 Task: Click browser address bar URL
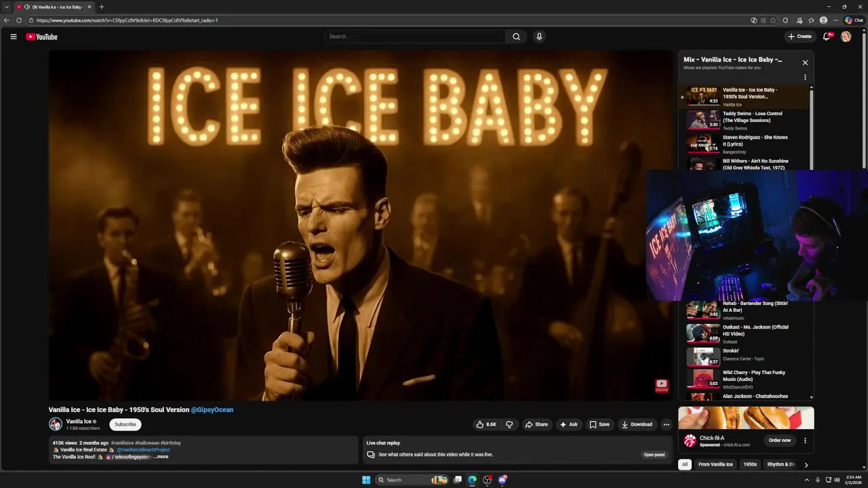click(127, 20)
